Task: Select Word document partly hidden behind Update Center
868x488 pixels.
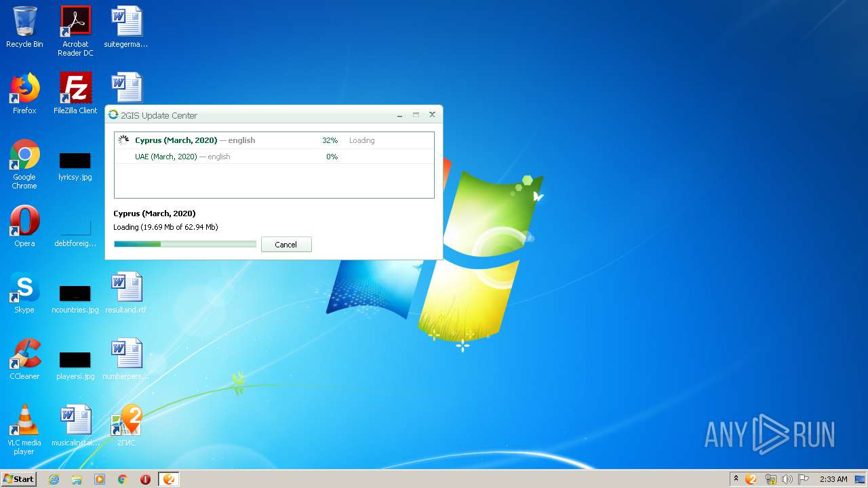Action: [126, 87]
